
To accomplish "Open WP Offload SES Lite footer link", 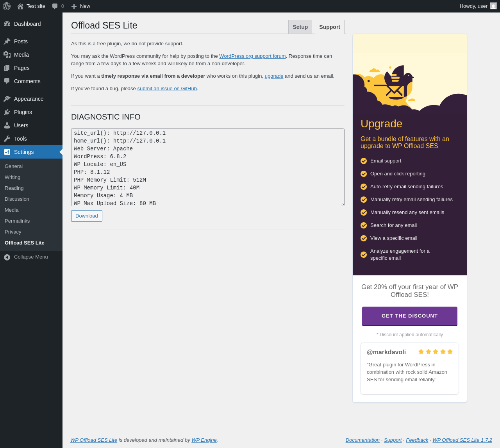I will 94,440.
